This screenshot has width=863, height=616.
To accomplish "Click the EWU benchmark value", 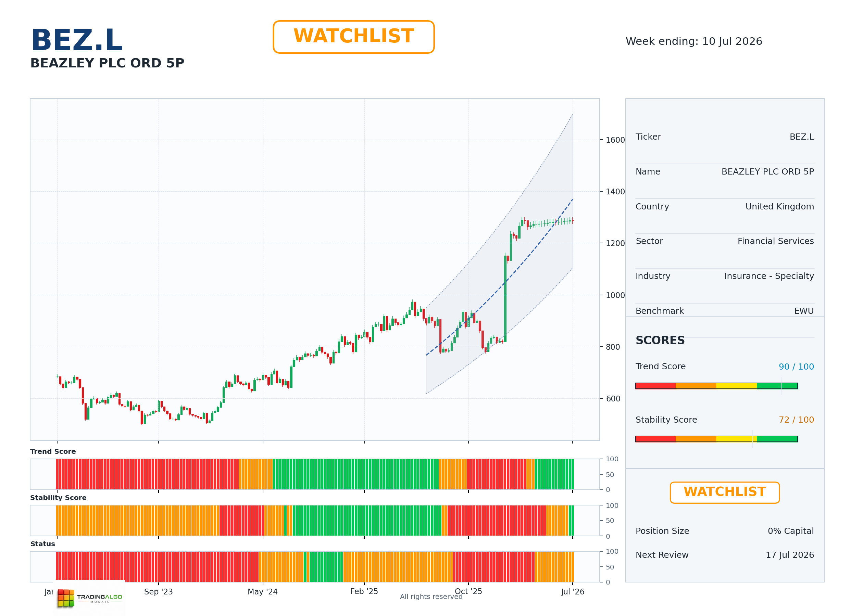I will 804,311.
